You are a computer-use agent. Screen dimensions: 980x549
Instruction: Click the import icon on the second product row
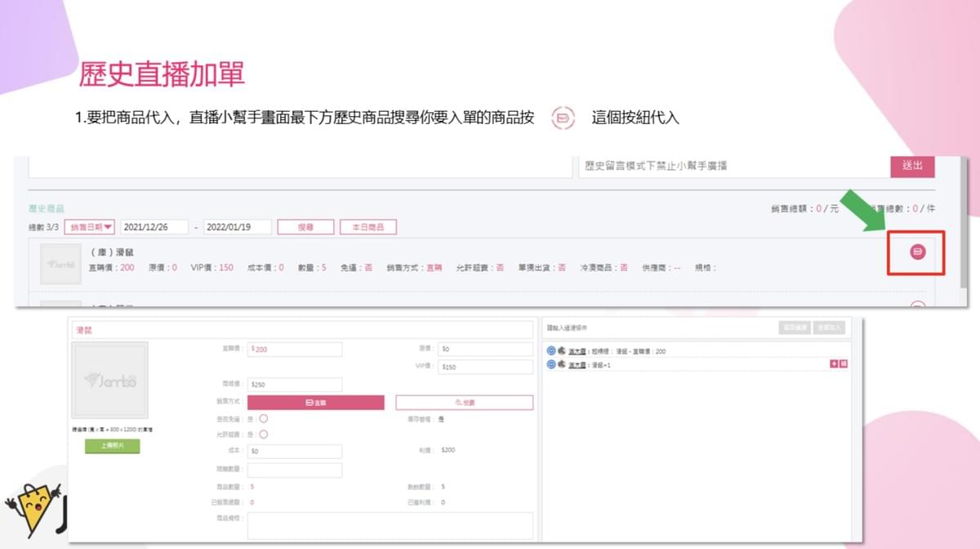pos(917,306)
